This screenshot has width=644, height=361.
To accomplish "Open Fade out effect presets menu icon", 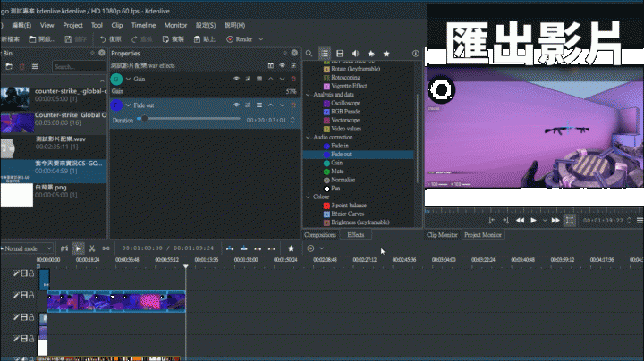I will point(259,105).
